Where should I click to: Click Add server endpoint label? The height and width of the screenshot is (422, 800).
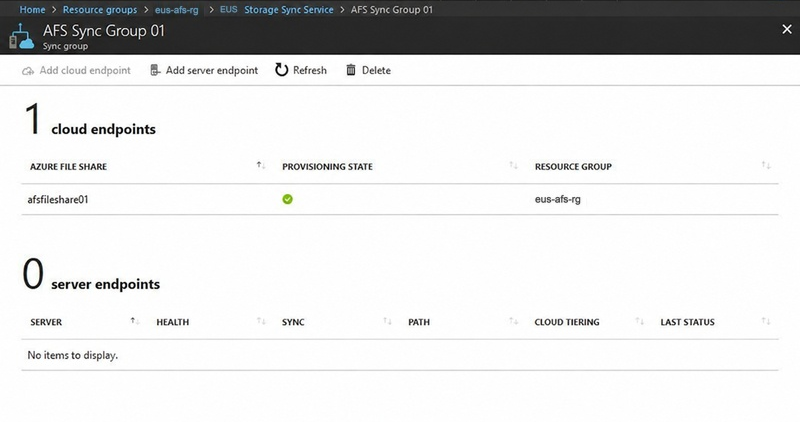click(x=212, y=70)
